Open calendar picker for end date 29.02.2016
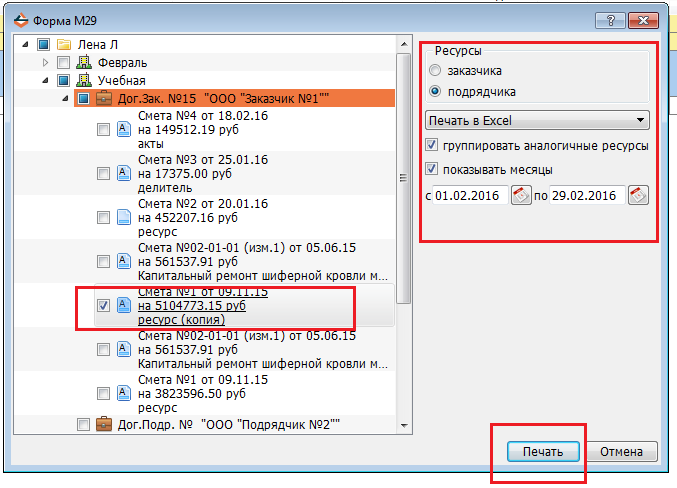 pos(638,195)
